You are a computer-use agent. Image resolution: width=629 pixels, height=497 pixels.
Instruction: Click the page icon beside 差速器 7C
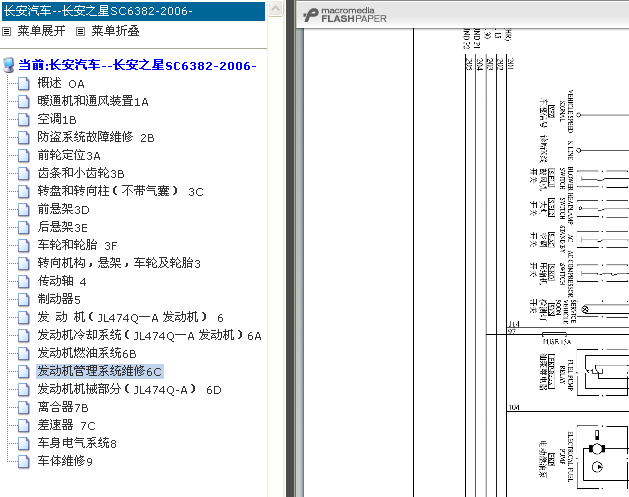(24, 425)
